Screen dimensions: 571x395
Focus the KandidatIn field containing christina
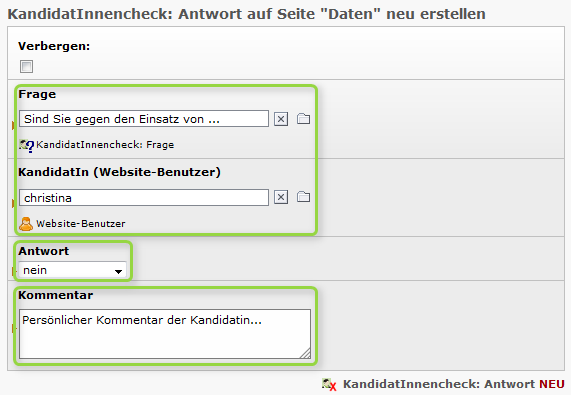(144, 197)
